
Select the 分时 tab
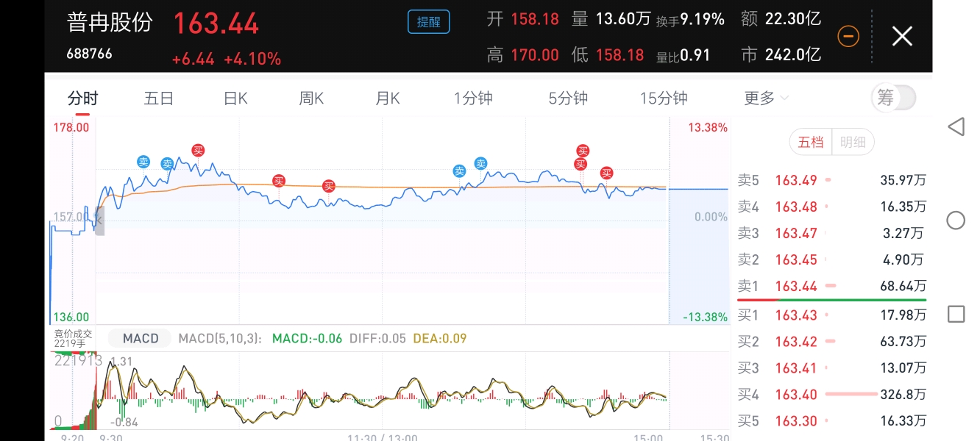82,98
